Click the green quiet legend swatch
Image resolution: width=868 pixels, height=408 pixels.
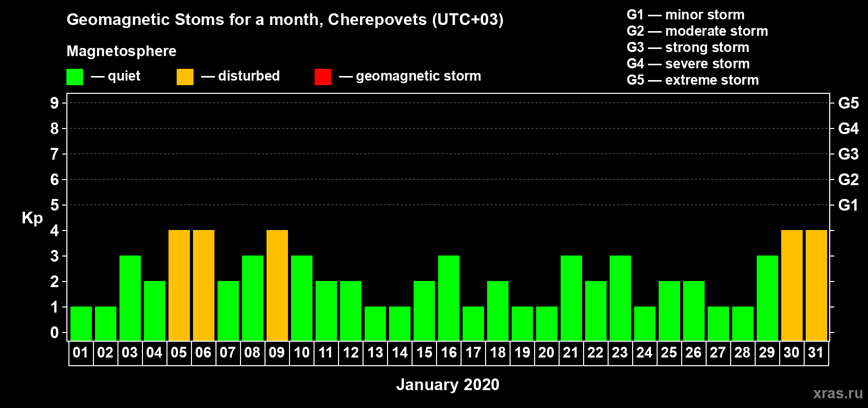click(x=75, y=77)
